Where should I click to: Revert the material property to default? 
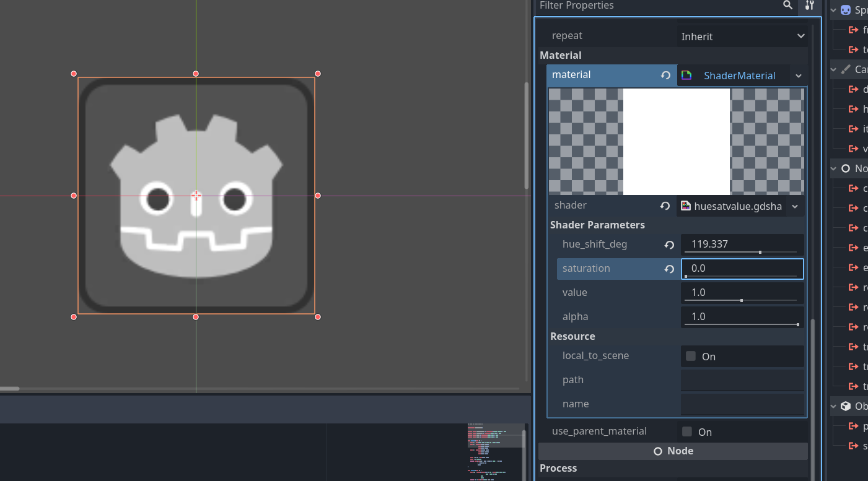(x=666, y=76)
